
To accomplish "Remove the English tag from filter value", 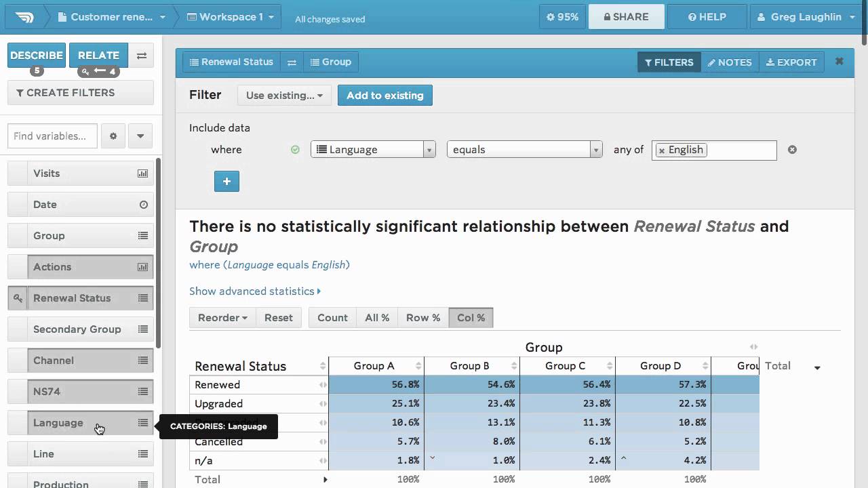I will click(x=662, y=150).
